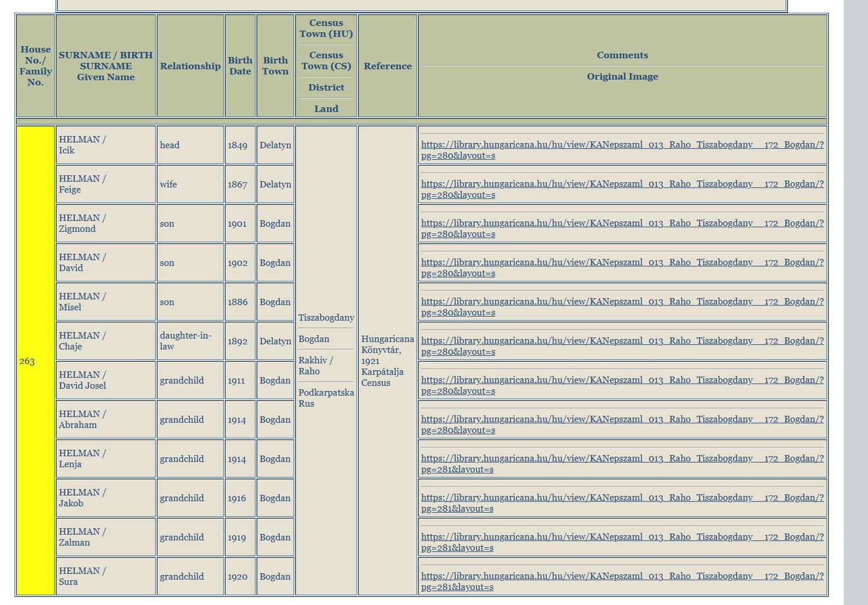The image size is (868, 605).
Task: Select the 'HELMAN / Chaje' name cell
Action: [106, 341]
